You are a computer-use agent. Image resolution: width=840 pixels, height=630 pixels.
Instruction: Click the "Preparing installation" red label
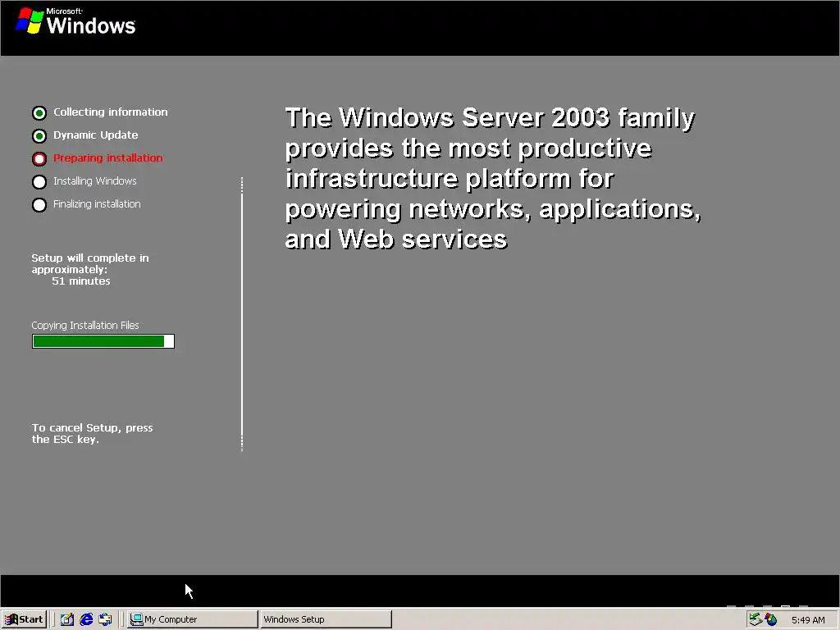108,158
